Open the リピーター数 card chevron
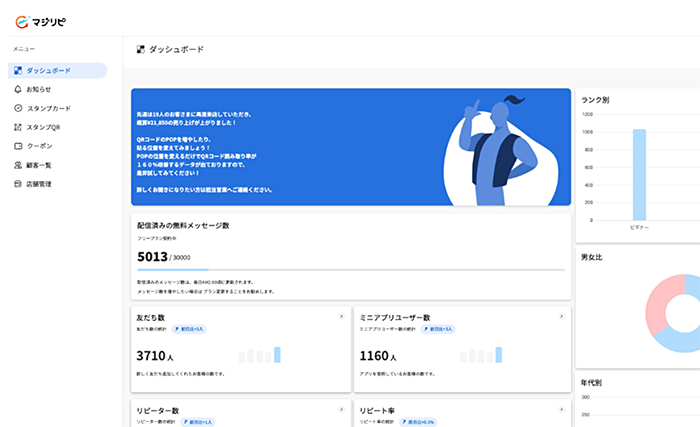The height and width of the screenshot is (427, 700). 341,410
